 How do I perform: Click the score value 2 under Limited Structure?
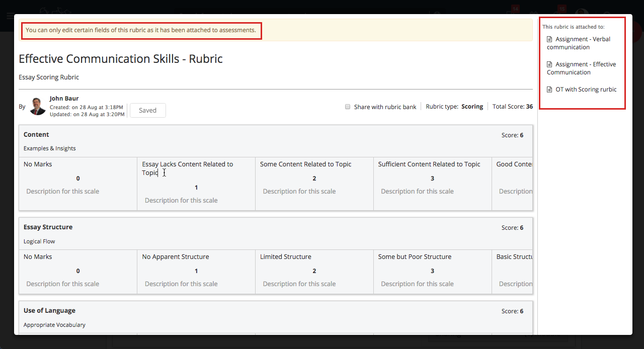tap(314, 271)
